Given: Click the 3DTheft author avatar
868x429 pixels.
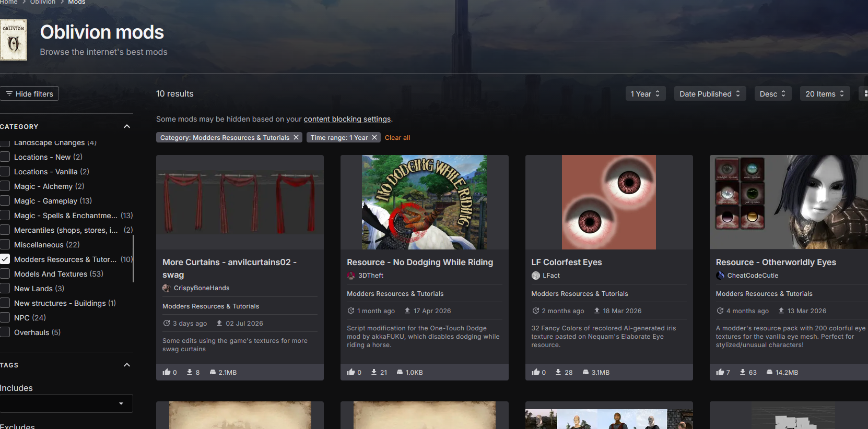Looking at the screenshot, I should (x=351, y=276).
